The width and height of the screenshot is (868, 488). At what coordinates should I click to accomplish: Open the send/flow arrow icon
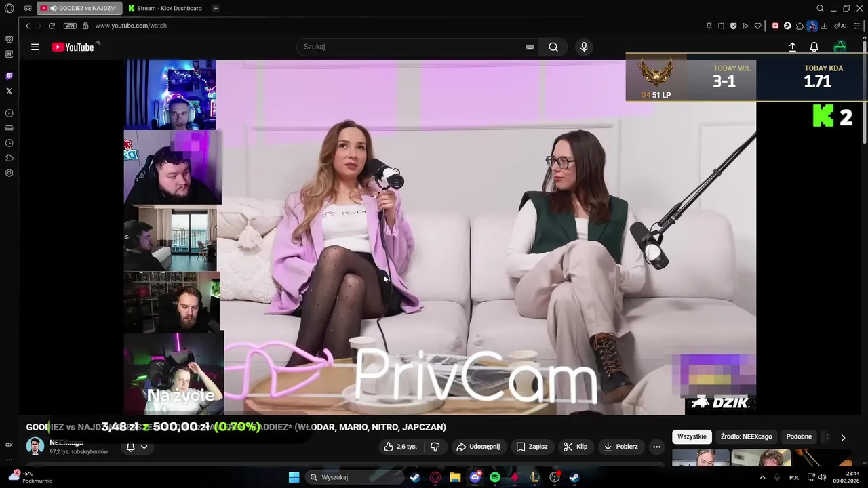pyautogui.click(x=745, y=26)
